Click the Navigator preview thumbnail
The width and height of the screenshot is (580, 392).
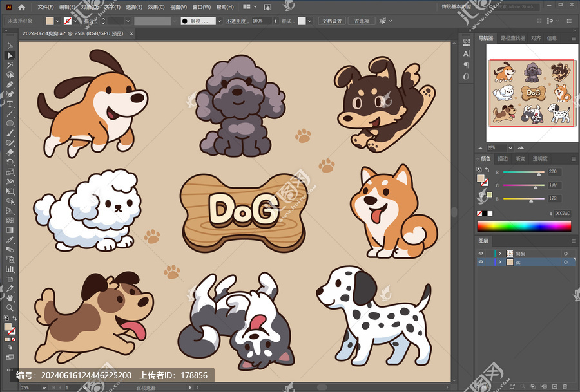point(532,93)
